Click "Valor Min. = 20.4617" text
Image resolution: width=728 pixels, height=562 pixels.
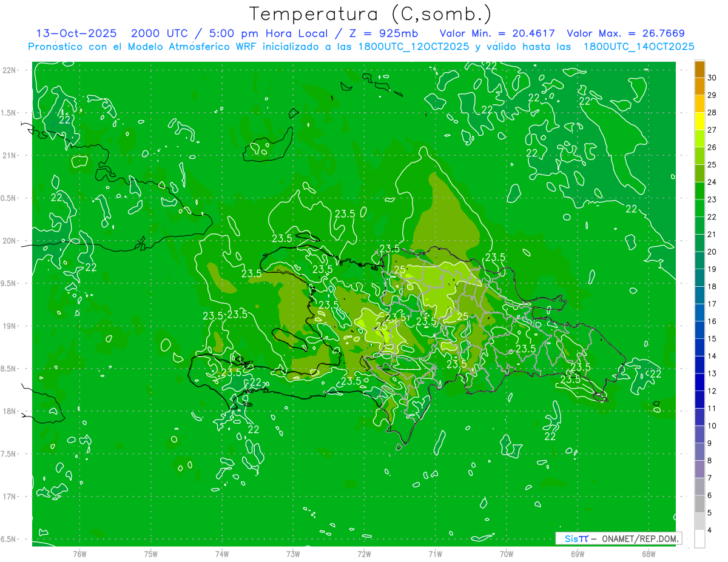[497, 33]
